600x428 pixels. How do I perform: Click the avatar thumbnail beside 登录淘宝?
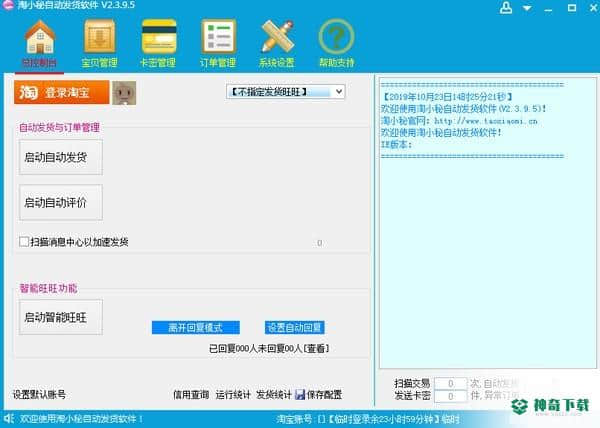point(124,93)
